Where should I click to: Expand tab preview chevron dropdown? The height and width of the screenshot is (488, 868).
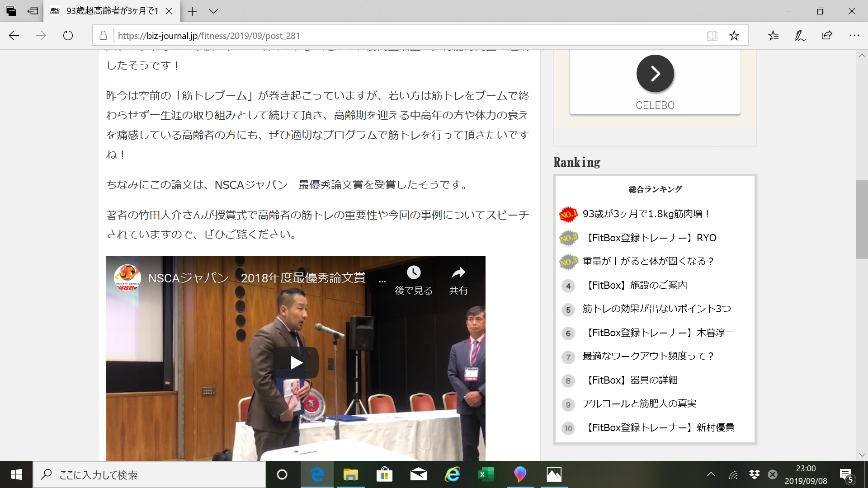pyautogui.click(x=213, y=11)
